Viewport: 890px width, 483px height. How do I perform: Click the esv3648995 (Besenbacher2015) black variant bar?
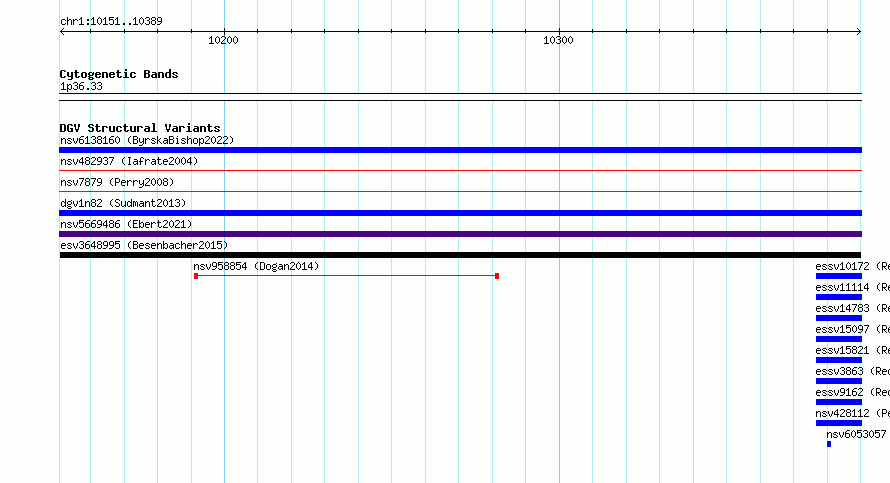coord(460,255)
